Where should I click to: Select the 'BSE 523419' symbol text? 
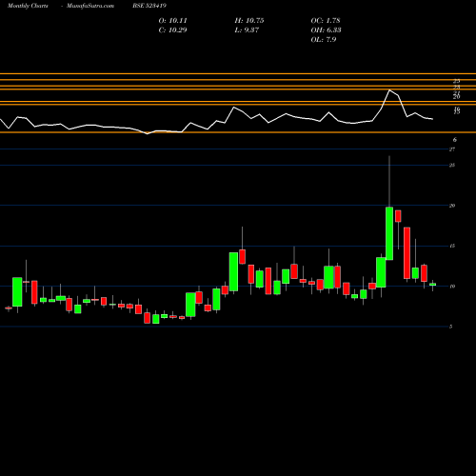pos(149,6)
